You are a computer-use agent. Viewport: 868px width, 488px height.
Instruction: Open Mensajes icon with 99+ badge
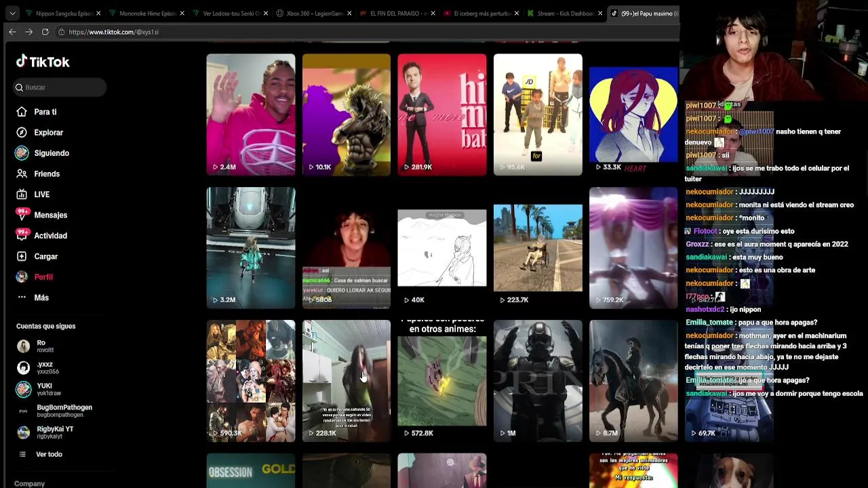22,215
